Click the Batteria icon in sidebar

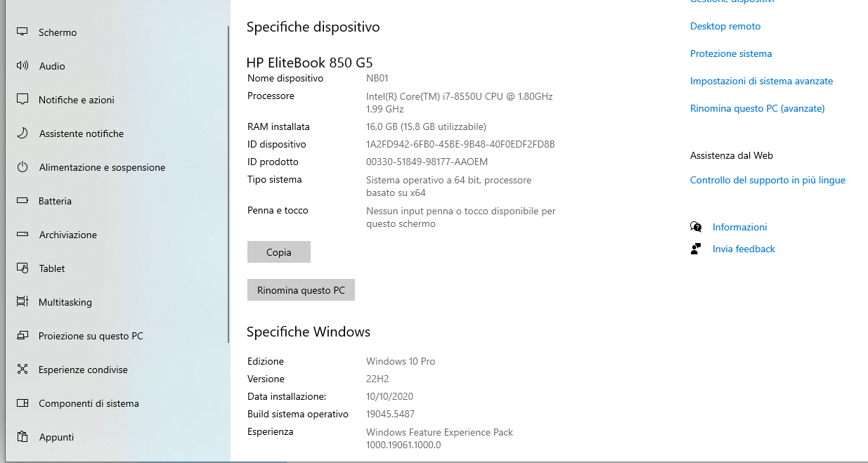(22, 201)
